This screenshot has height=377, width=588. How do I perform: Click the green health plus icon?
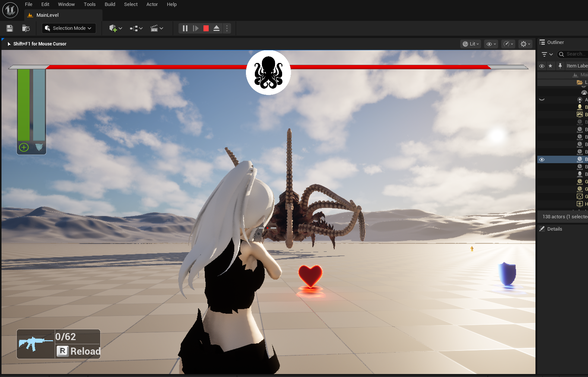[x=24, y=148]
